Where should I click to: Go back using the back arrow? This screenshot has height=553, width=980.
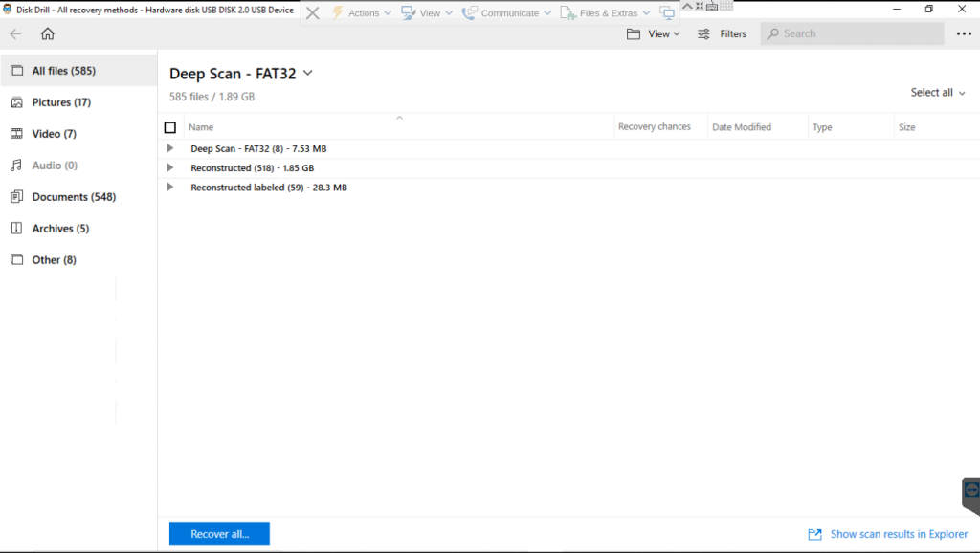pyautogui.click(x=15, y=33)
